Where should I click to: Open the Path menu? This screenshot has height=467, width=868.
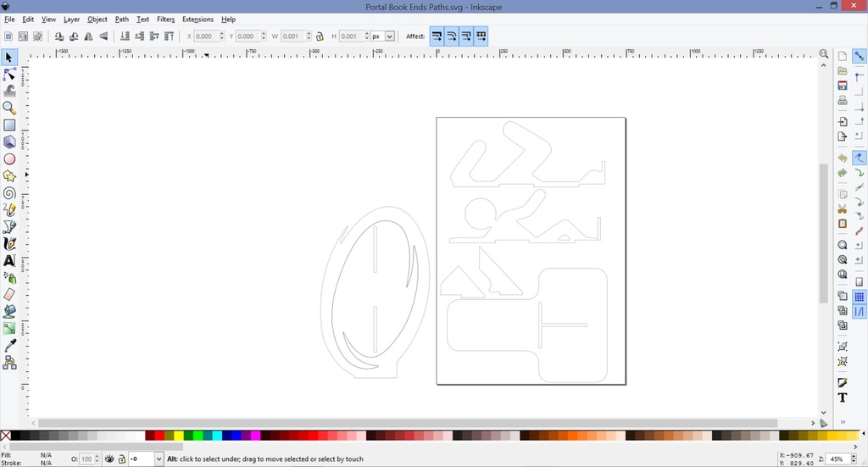click(122, 19)
